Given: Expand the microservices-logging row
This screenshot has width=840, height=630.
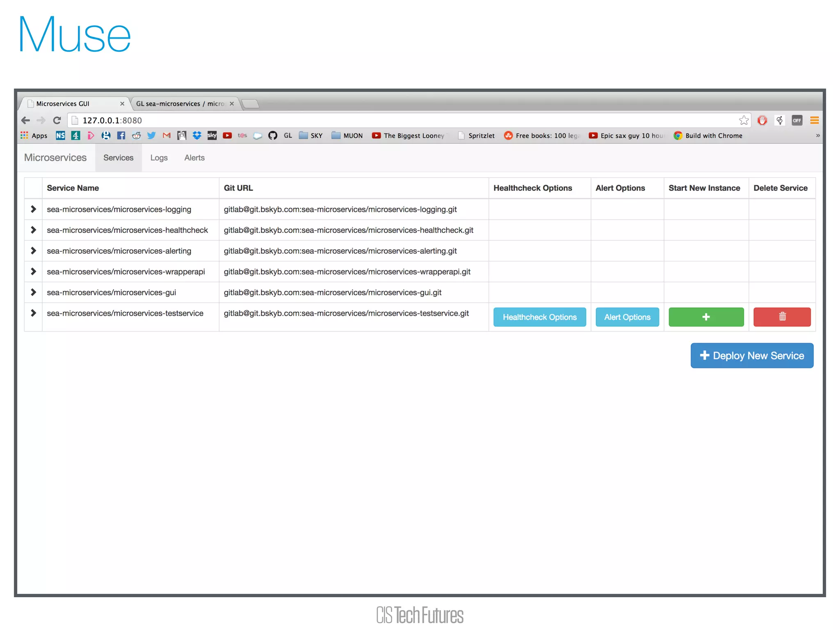Looking at the screenshot, I should pos(33,209).
